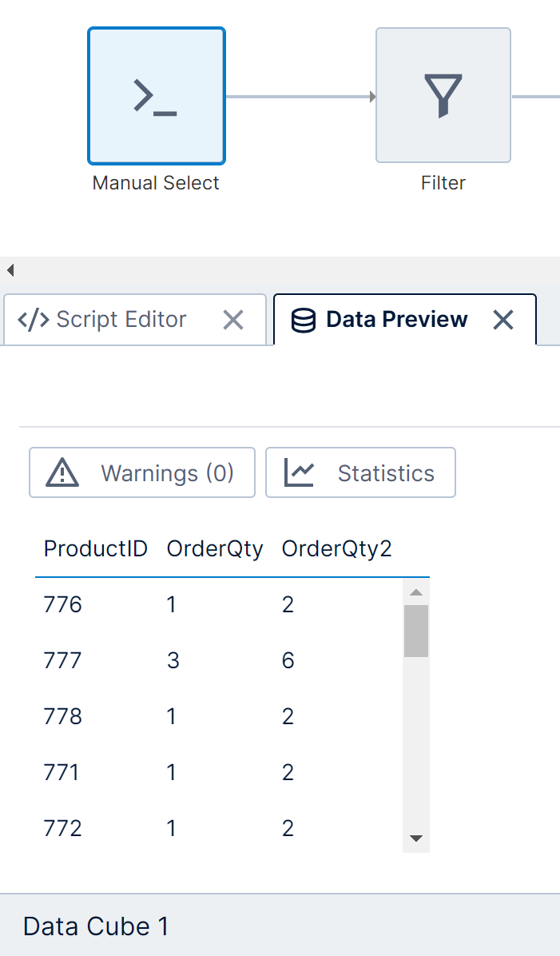The width and height of the screenshot is (560, 956).
Task: Switch to the Script Editor tab
Action: click(121, 320)
